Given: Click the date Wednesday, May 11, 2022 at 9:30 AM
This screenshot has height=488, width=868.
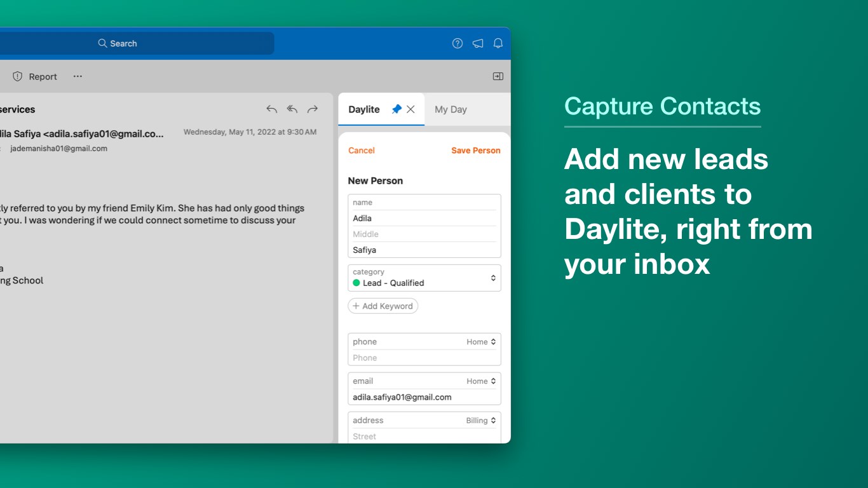Looking at the screenshot, I should pos(250,132).
